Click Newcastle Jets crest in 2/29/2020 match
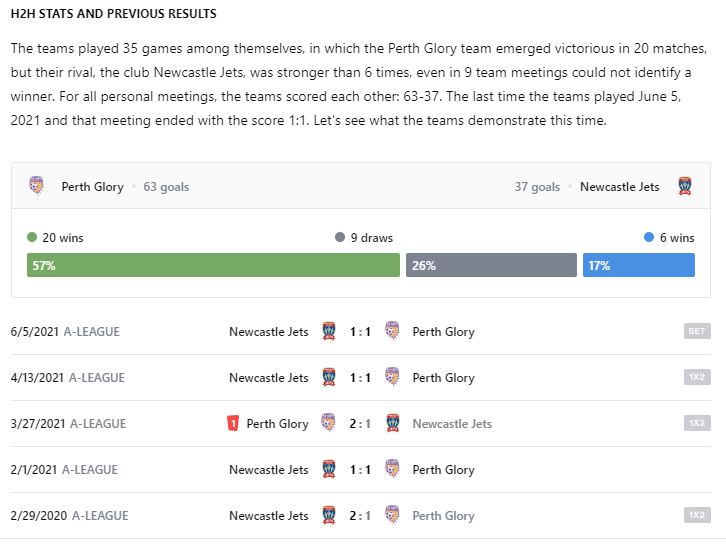Image resolution: width=726 pixels, height=553 pixels. [x=329, y=515]
